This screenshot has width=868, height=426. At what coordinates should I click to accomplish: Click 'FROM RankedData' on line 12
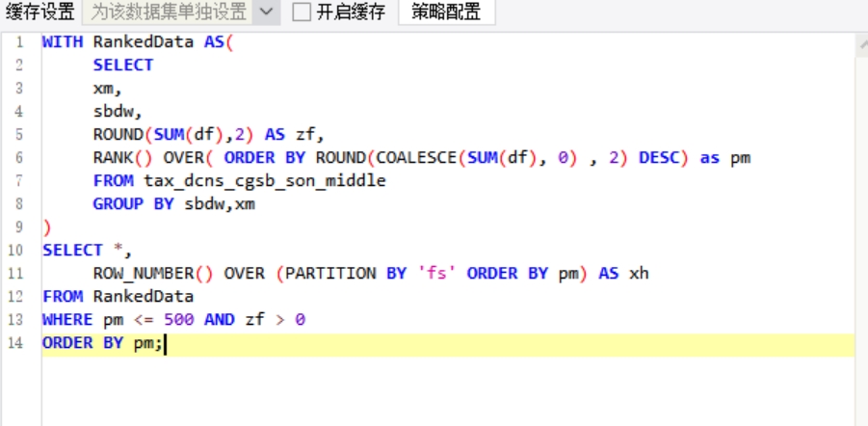pyautogui.click(x=118, y=297)
